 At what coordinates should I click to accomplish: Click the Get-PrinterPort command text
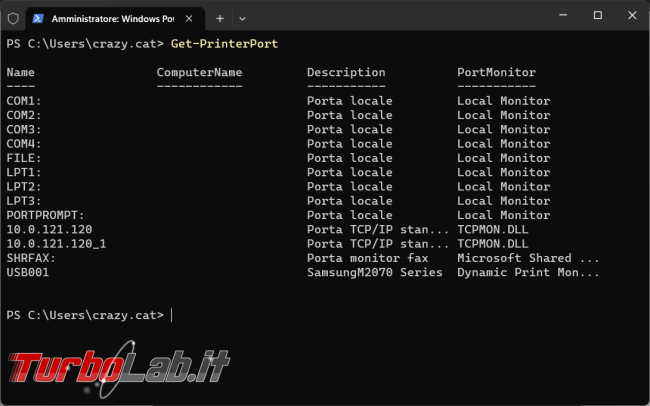[x=224, y=44]
